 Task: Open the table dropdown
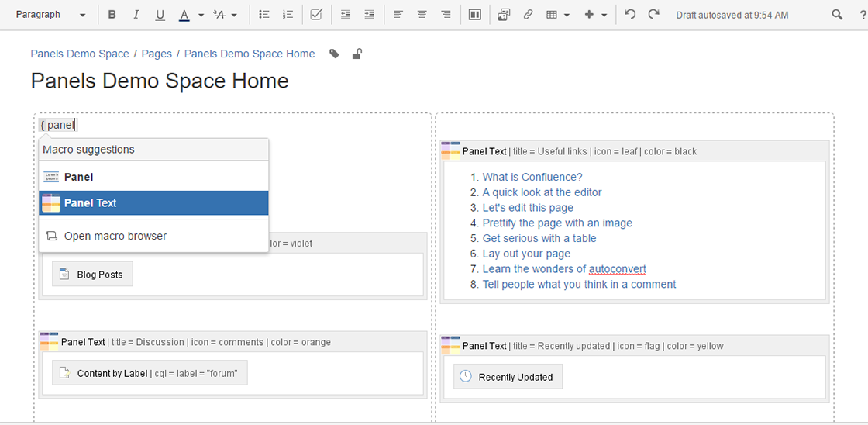[557, 15]
